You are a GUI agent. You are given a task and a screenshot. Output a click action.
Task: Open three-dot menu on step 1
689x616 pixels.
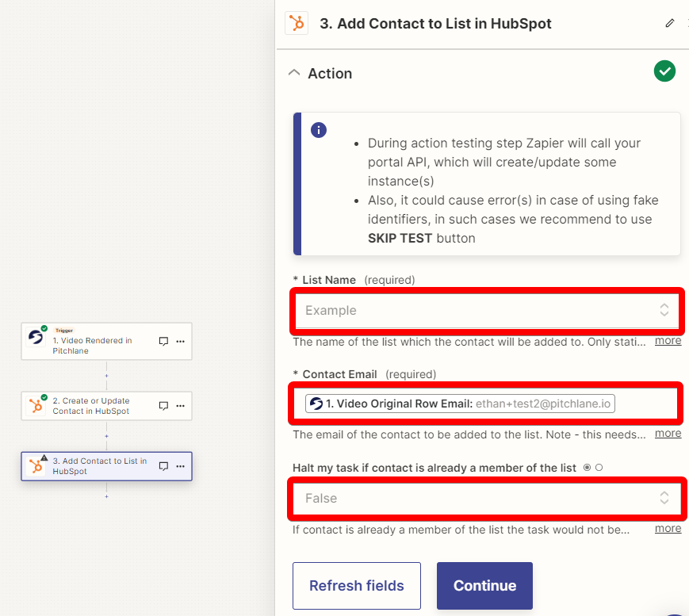coord(180,342)
